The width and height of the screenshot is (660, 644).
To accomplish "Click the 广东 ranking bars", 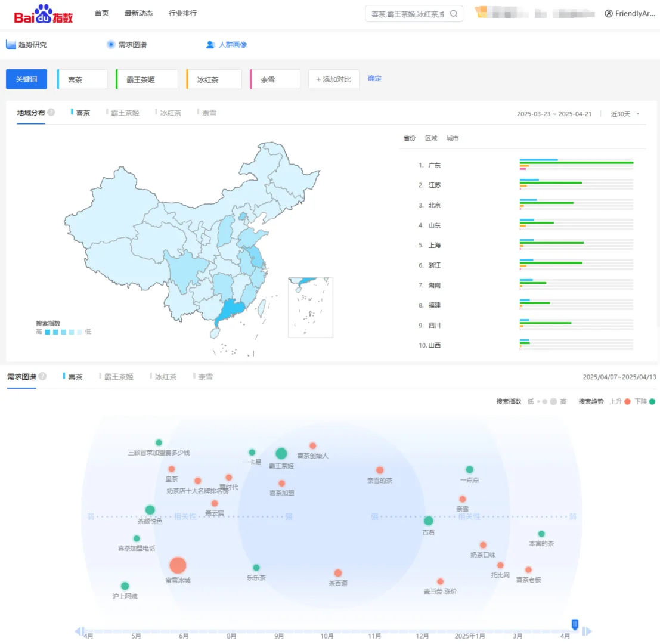I will (x=577, y=164).
